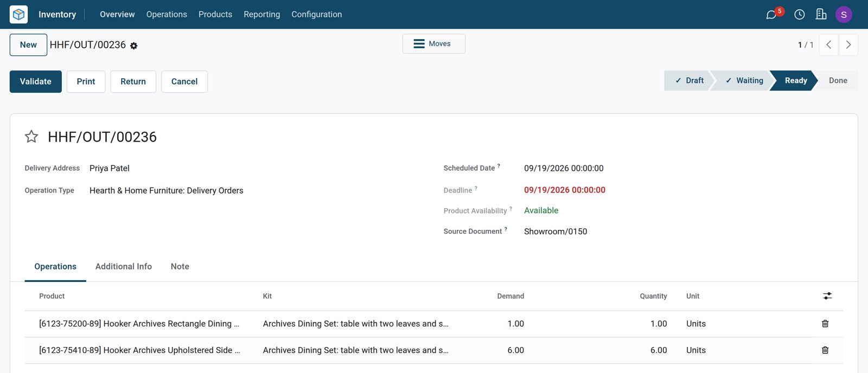Open the Configuration menu

click(317, 14)
